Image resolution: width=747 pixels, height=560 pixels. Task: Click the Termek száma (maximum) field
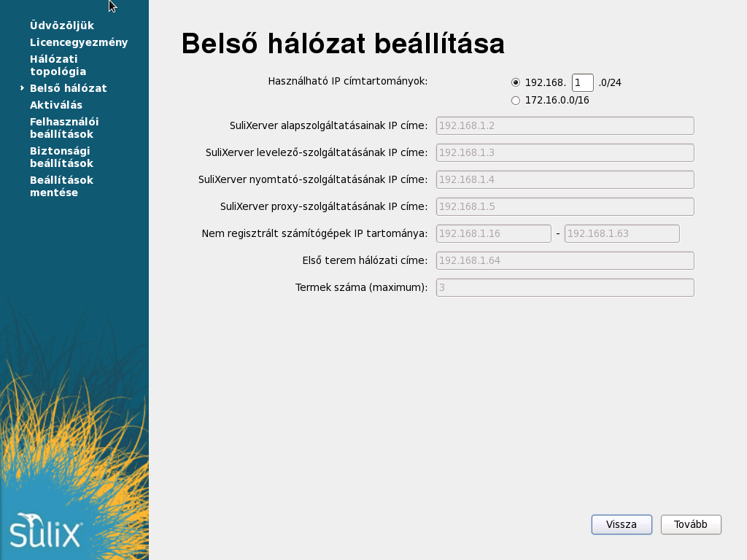pos(565,287)
